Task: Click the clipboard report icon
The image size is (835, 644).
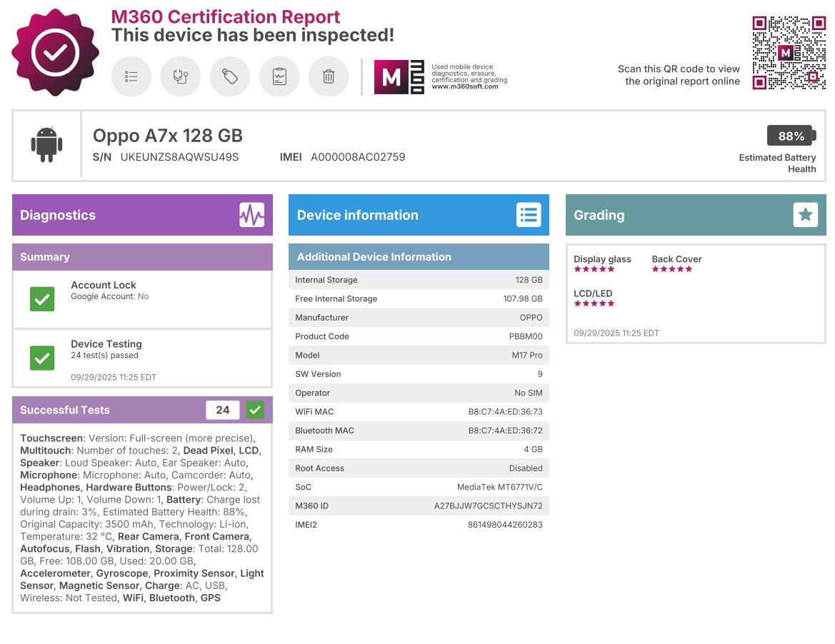Action: 279,76
